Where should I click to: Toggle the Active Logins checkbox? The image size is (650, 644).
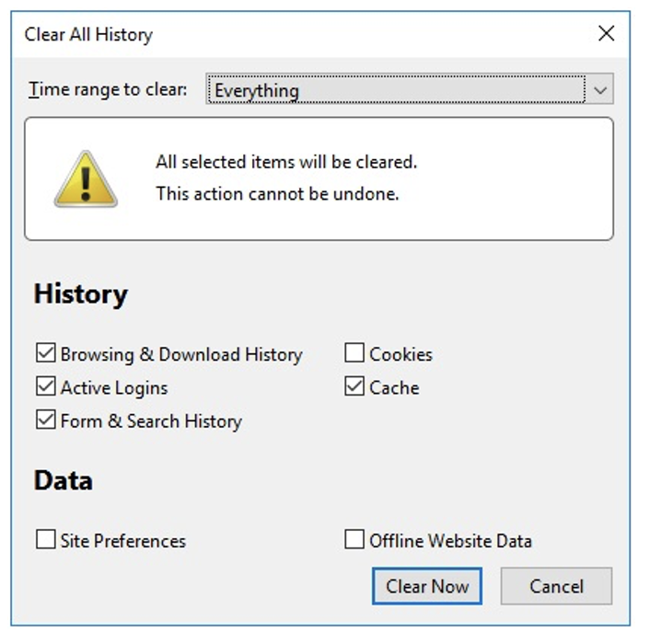click(x=46, y=387)
